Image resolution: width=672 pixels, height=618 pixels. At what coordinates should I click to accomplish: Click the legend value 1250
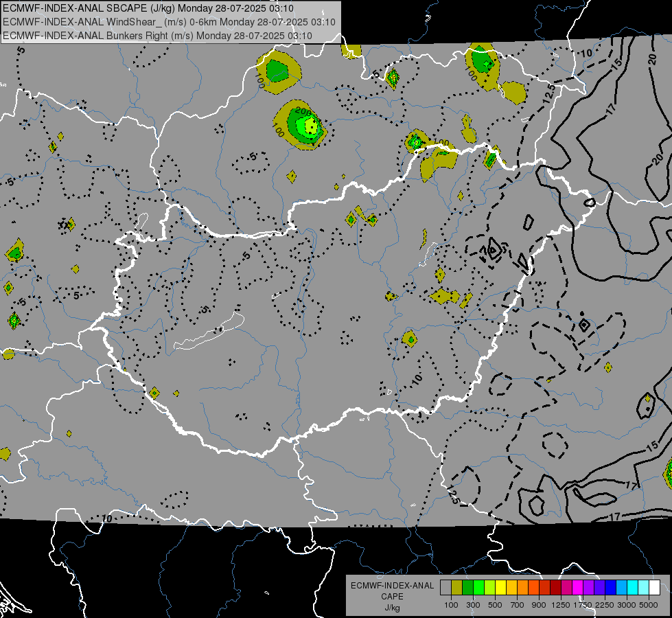click(561, 605)
